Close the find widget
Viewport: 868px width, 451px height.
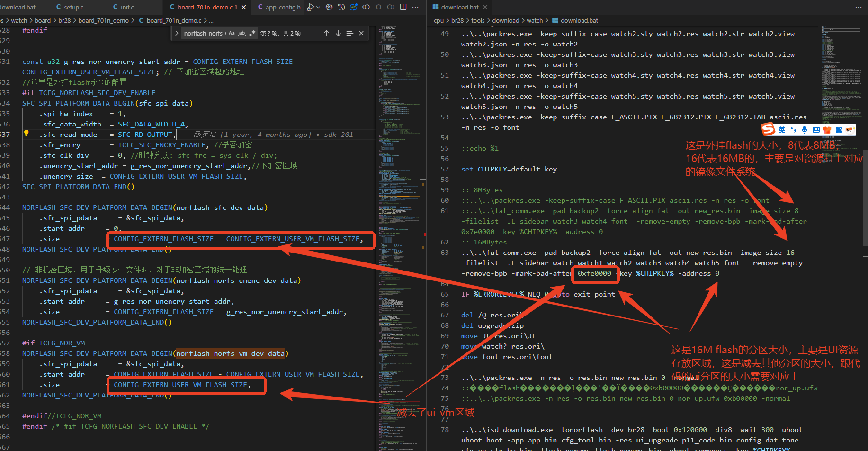click(x=361, y=33)
